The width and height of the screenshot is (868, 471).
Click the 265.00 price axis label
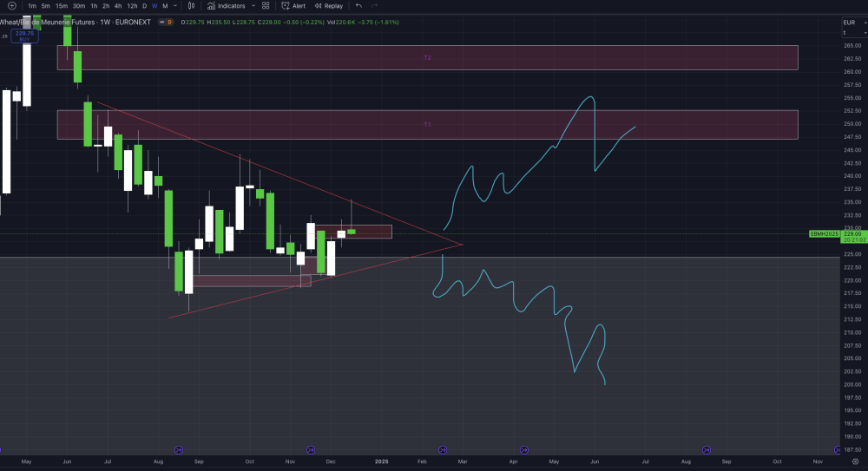tap(852, 45)
